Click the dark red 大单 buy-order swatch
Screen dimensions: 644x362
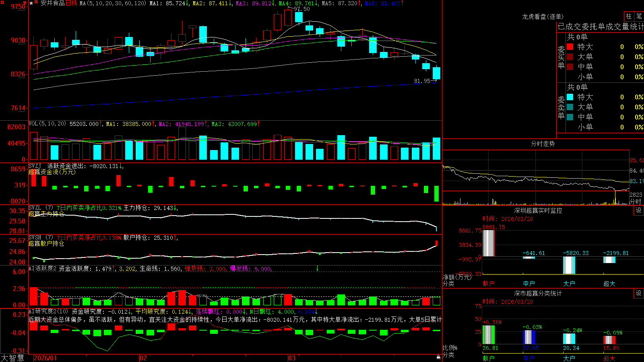(570, 57)
